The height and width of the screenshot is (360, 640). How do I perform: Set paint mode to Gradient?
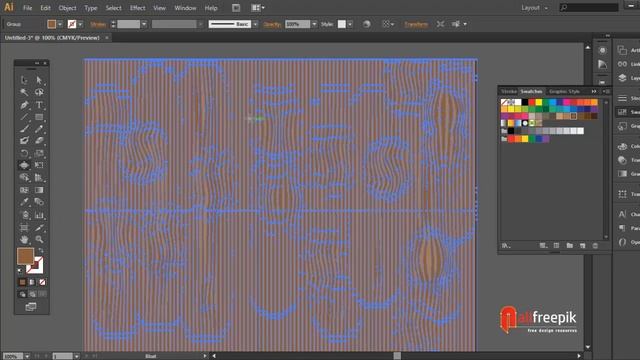click(32, 282)
